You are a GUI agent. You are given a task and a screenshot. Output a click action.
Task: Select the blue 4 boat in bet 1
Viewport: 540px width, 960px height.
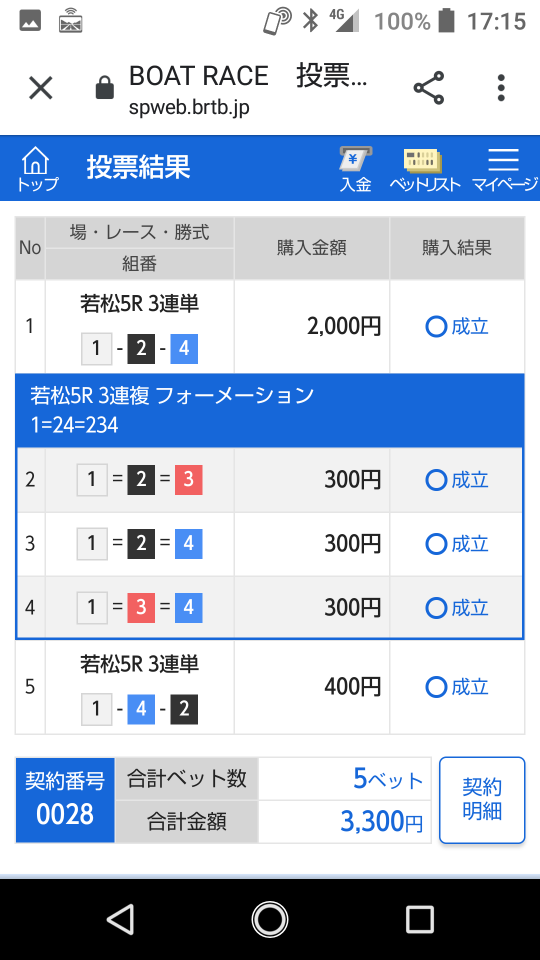(x=184, y=349)
